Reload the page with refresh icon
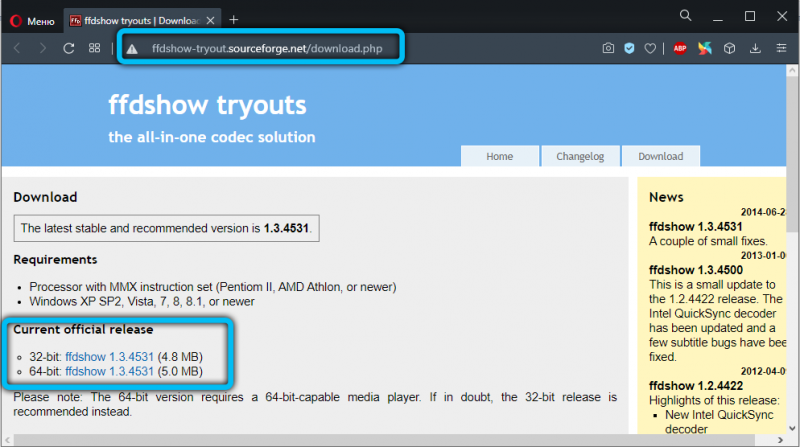Viewport: 800px width, 447px height. (x=69, y=48)
